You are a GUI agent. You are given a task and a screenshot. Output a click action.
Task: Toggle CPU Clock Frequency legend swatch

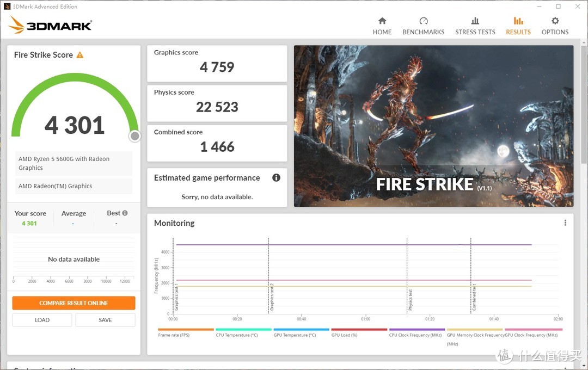point(416,330)
